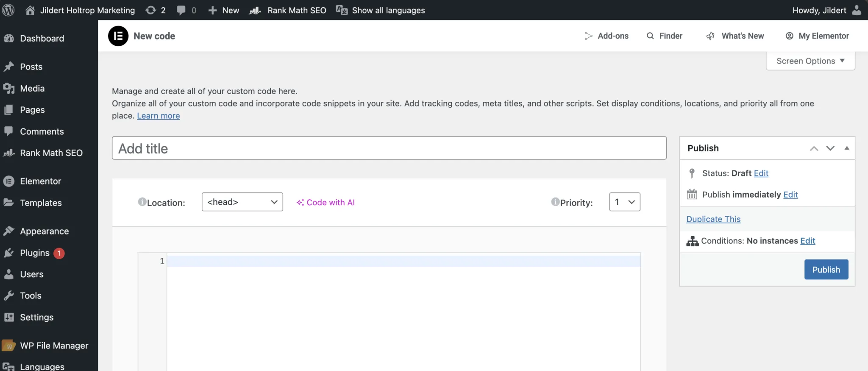Screen dimensions: 868x371
Task: Click Code with AI
Action: click(x=326, y=203)
